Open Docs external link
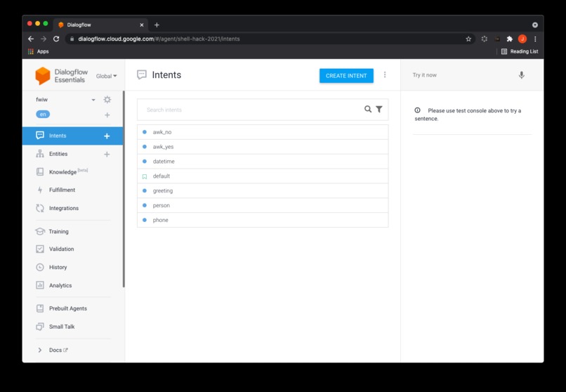The height and width of the screenshot is (392, 566). 58,350
